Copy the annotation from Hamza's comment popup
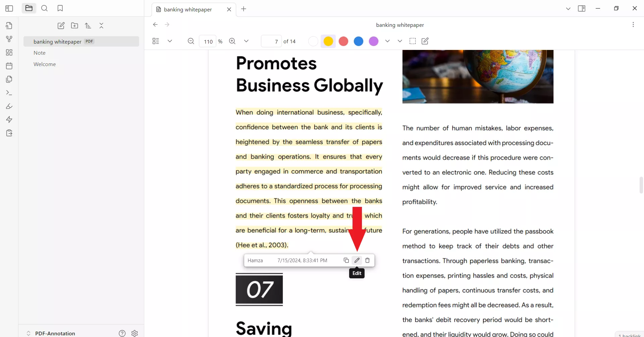 point(346,260)
